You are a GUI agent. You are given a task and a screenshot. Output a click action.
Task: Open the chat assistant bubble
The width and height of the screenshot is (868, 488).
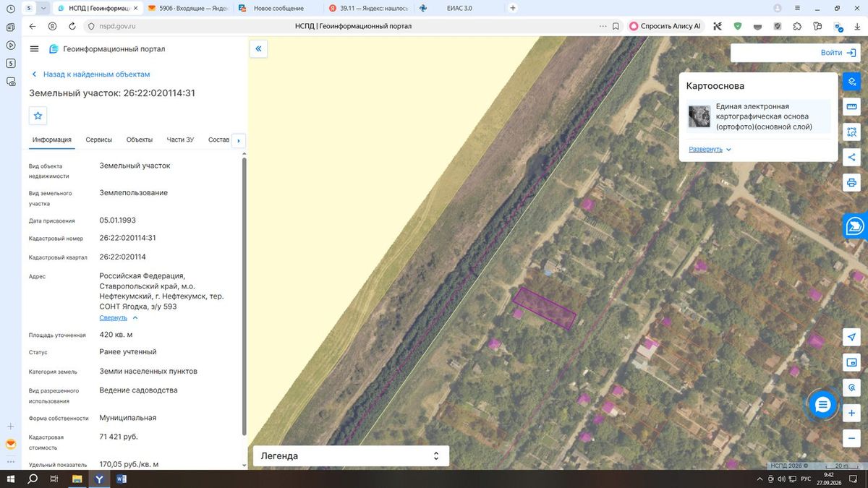pos(822,405)
